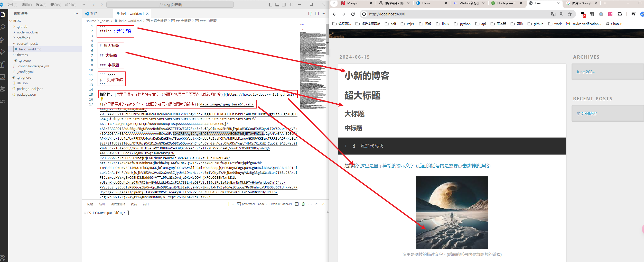This screenshot has height=262, width=644.
Task: Collapse the themes folder
Action: (x=22, y=55)
